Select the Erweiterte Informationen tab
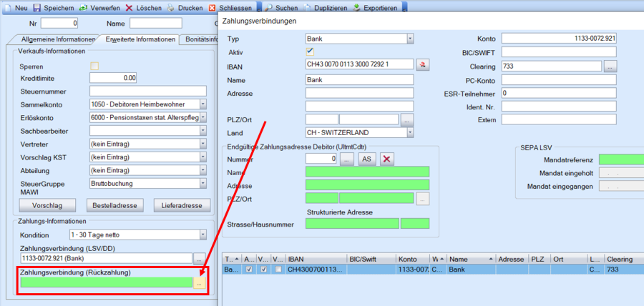Image resolution: width=644 pixels, height=306 pixels. pyautogui.click(x=140, y=39)
